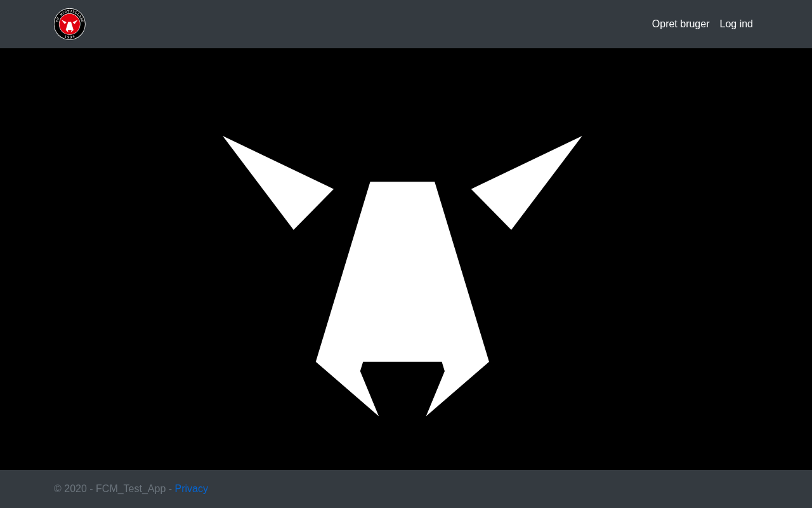Click the FC Midtjylland crest logo
This screenshot has width=812, height=508.
tap(70, 24)
